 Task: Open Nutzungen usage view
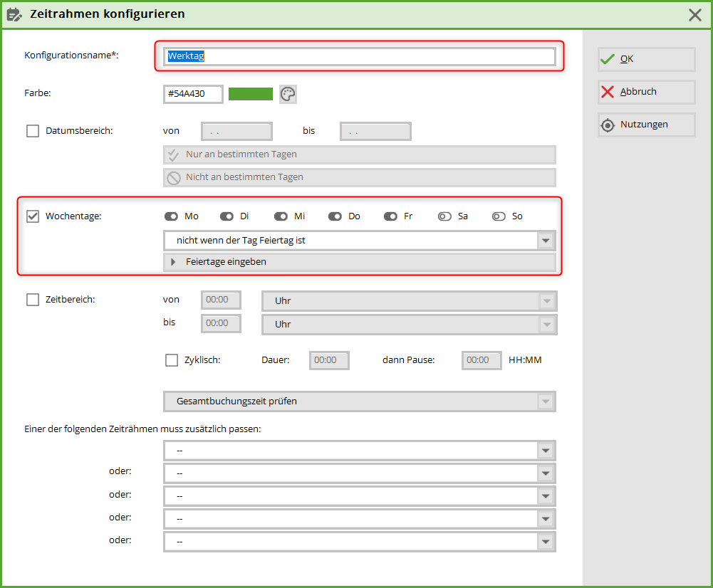tap(646, 125)
